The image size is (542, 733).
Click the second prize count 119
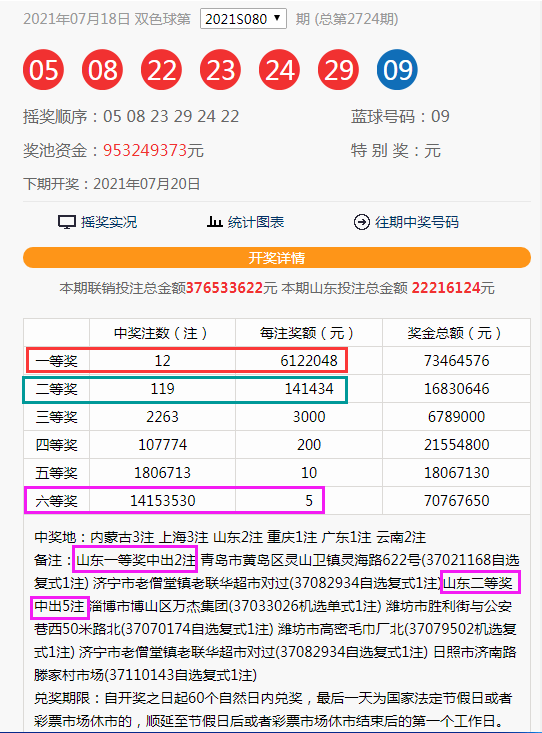point(162,389)
